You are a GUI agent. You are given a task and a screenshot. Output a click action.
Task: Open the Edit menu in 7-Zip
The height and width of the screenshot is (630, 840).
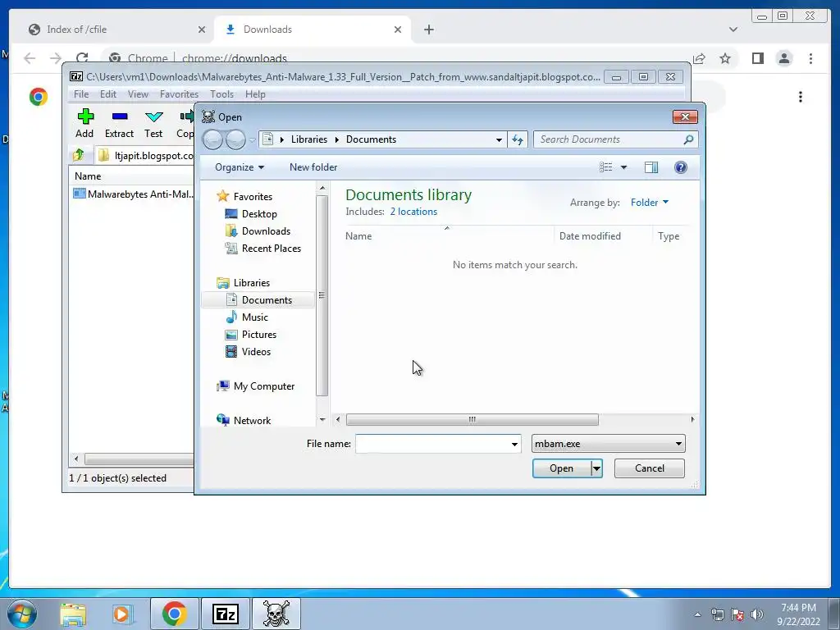coord(108,94)
